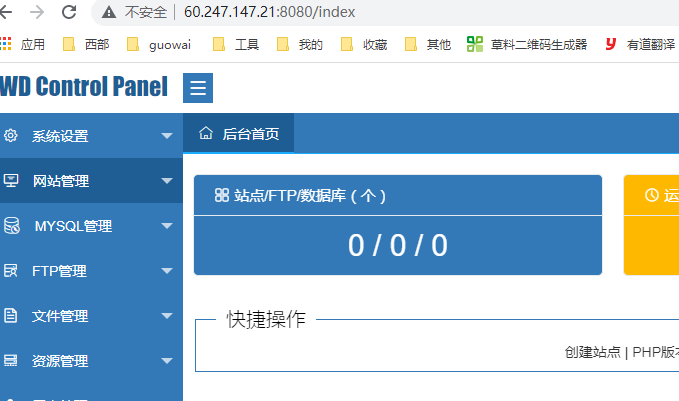The height and width of the screenshot is (401, 679).
Task: Click the 资源管理 server icon
Action: pyautogui.click(x=11, y=361)
